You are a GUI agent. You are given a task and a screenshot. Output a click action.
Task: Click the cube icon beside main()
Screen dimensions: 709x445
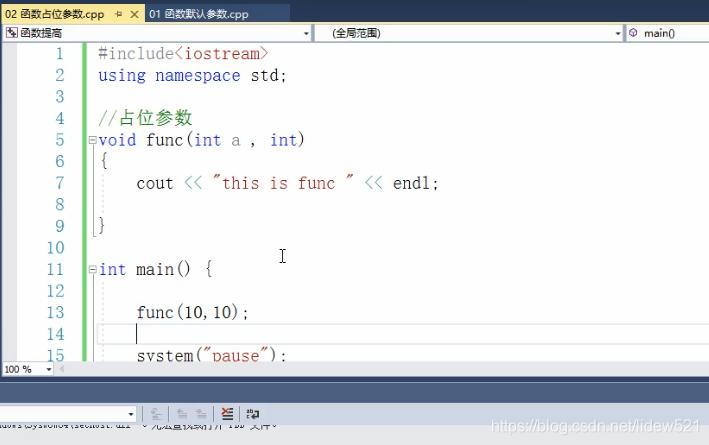tap(633, 33)
